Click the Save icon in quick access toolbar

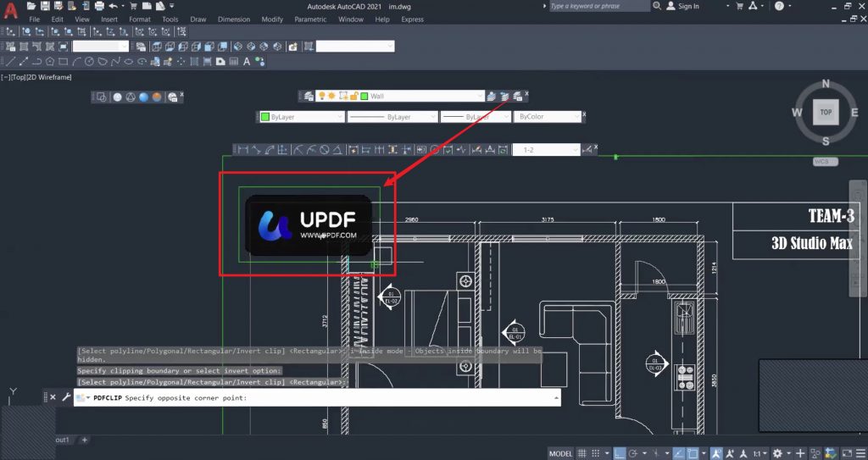[x=45, y=6]
